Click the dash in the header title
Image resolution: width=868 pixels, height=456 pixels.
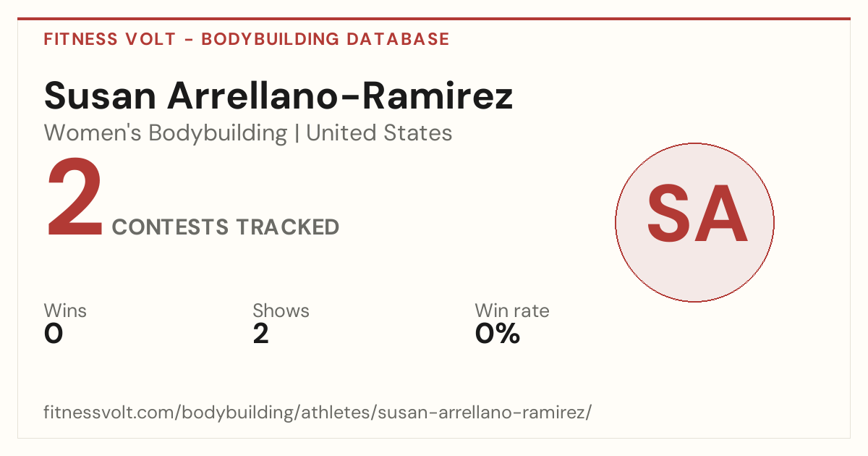click(188, 40)
